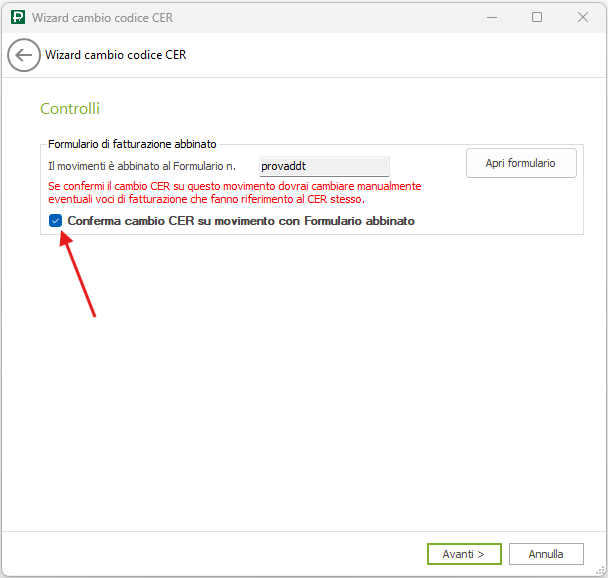Click the red warning text about fatturazione

[x=235, y=193]
